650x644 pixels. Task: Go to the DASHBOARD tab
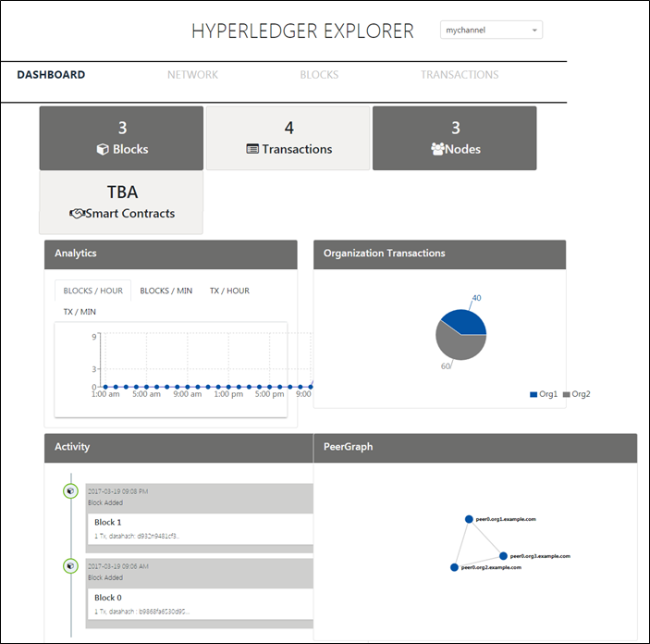(x=51, y=75)
